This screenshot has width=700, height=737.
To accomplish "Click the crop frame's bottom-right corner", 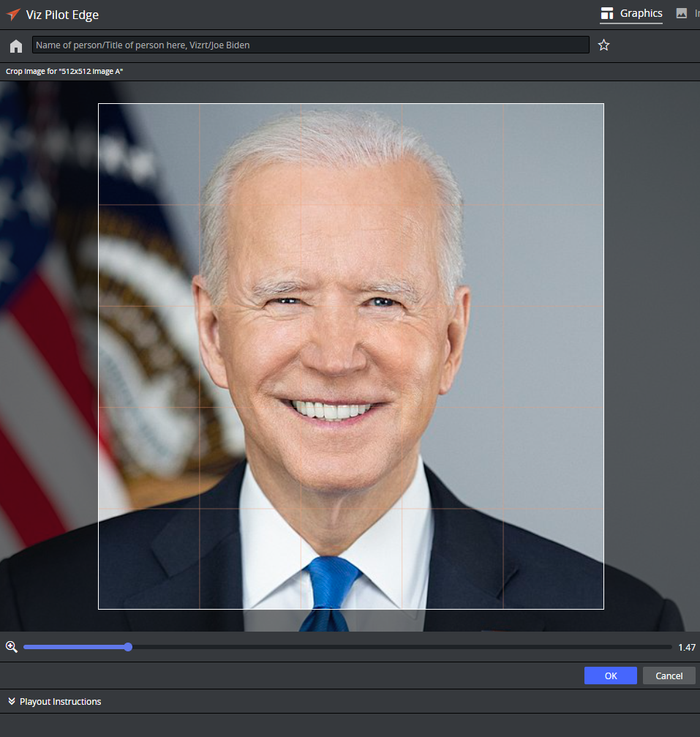I will coord(603,608).
